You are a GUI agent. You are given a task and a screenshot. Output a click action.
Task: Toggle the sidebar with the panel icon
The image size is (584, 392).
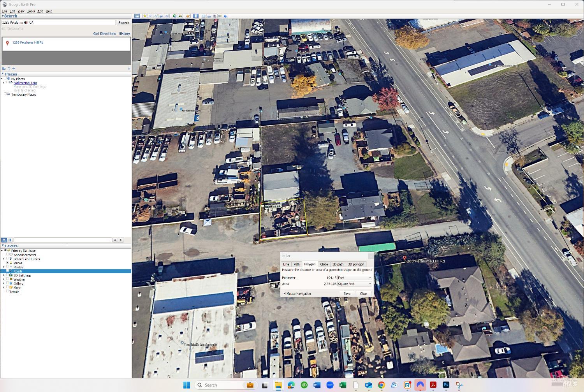[x=137, y=16]
